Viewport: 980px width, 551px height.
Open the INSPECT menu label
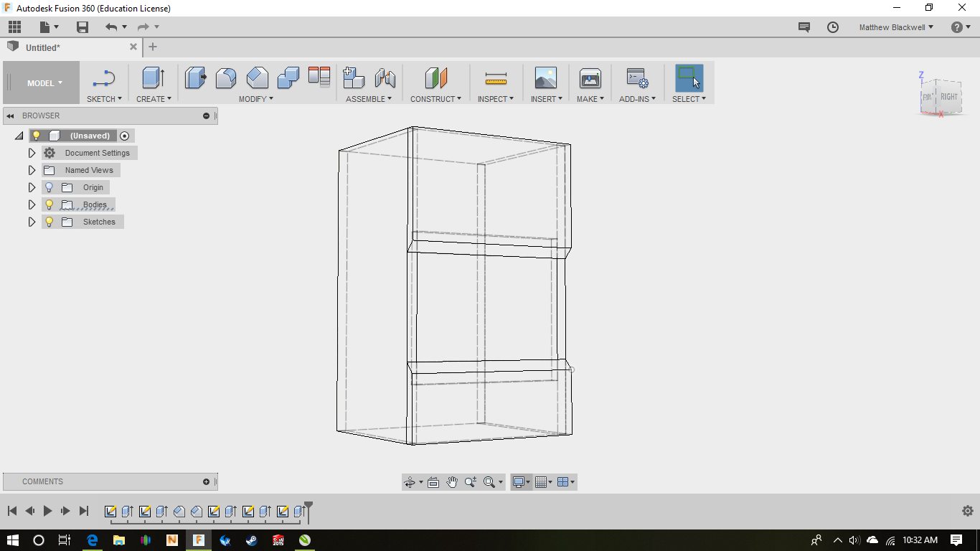pos(496,99)
